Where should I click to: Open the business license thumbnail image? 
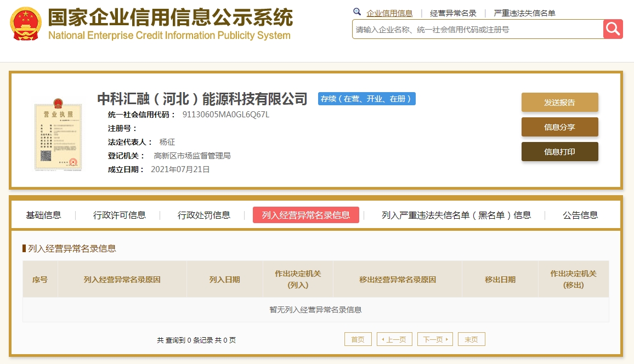58,135
